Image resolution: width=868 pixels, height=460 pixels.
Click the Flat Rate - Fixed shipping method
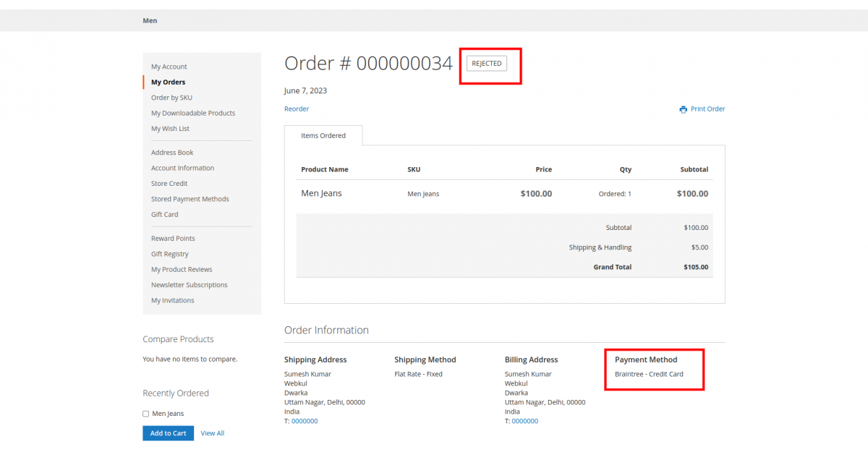[418, 374]
